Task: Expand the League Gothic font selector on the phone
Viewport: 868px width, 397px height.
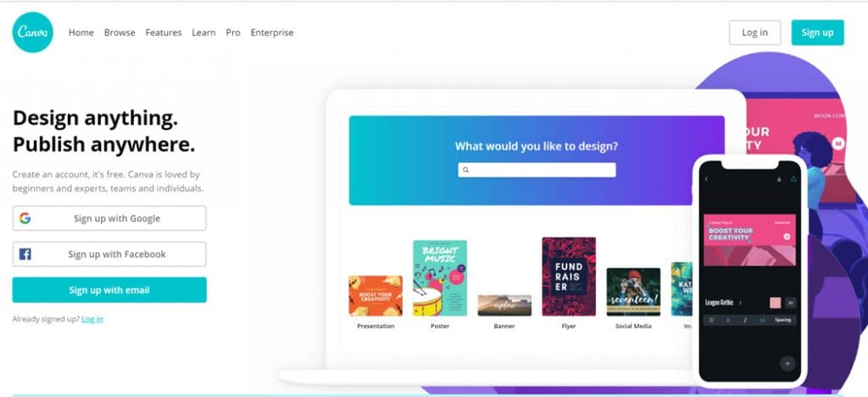Action: point(723,303)
